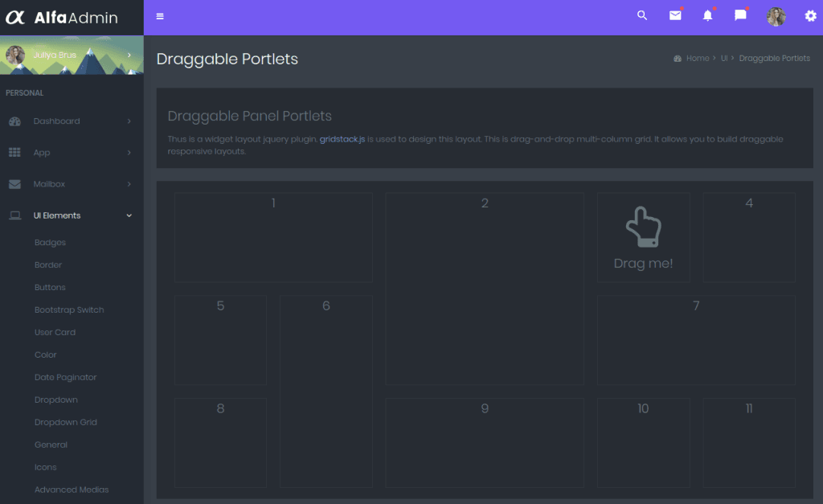Open Dropdown submenu item

pos(55,400)
